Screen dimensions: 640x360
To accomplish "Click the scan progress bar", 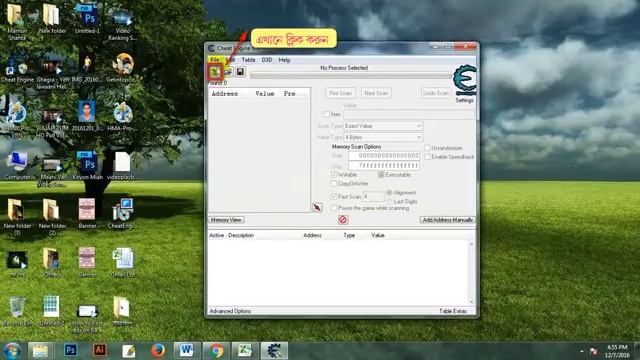I will [351, 76].
